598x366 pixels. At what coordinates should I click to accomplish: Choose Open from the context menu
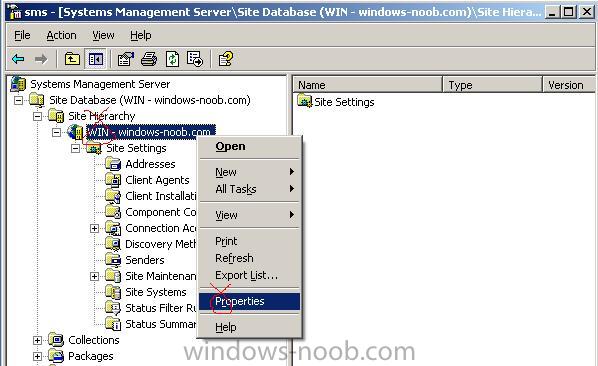click(249, 146)
